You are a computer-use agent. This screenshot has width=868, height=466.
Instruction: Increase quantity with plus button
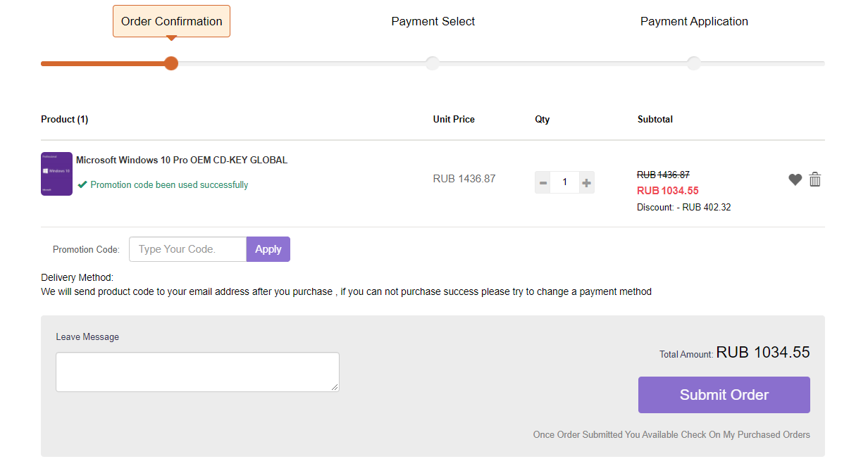point(586,183)
